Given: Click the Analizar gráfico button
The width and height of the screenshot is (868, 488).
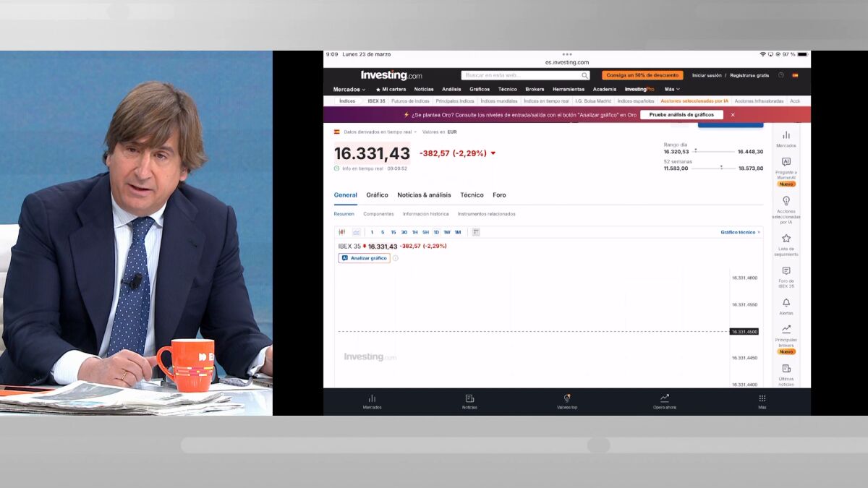Looking at the screenshot, I should coord(365,258).
